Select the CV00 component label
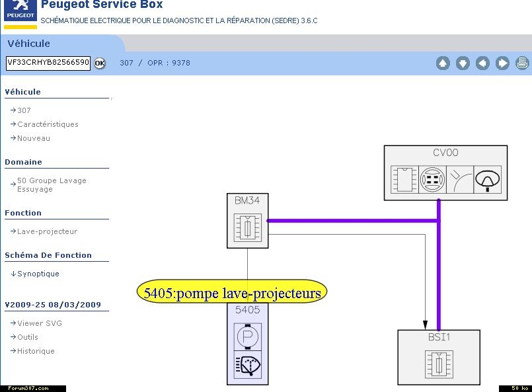The height and width of the screenshot is (392, 532). click(445, 153)
